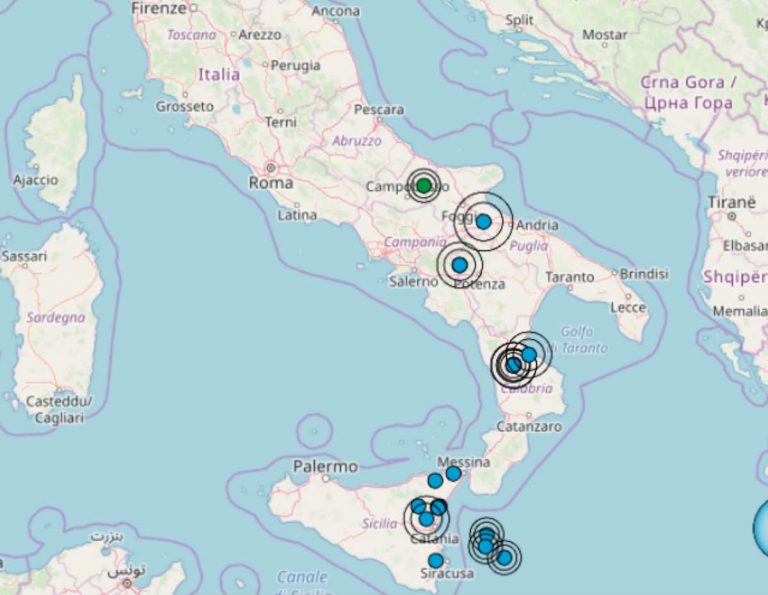768x595 pixels.
Task: Click the large partial blue circle at right edge
Action: (762, 528)
